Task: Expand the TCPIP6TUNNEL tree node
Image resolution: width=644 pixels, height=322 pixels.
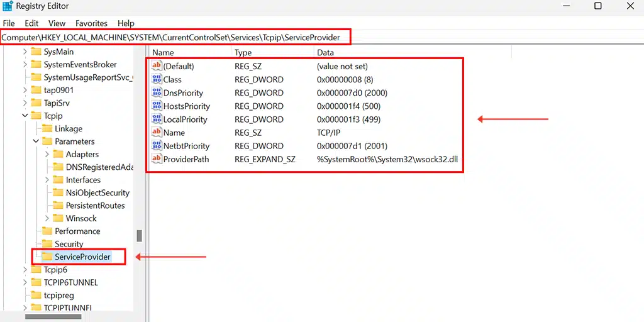Action: 25,282
